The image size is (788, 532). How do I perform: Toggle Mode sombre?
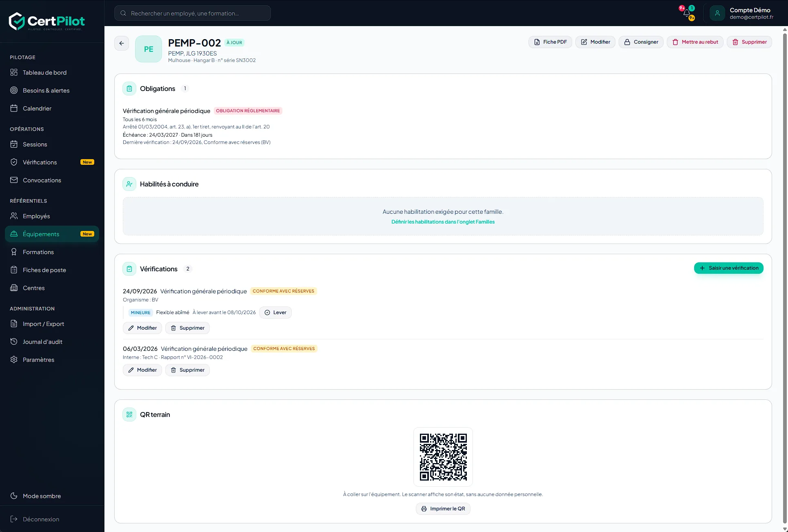tap(52, 496)
